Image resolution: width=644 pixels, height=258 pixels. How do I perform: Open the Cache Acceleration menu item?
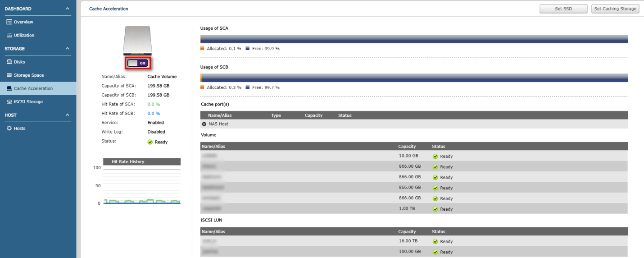point(33,88)
